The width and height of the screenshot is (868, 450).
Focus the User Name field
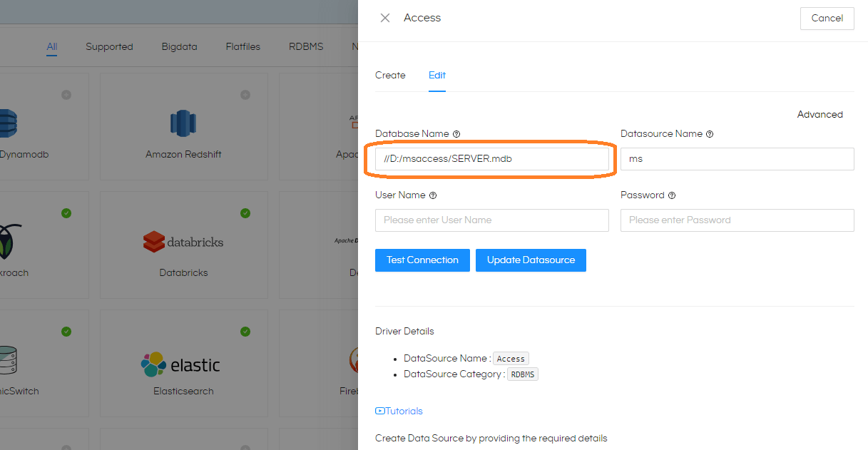(x=492, y=220)
